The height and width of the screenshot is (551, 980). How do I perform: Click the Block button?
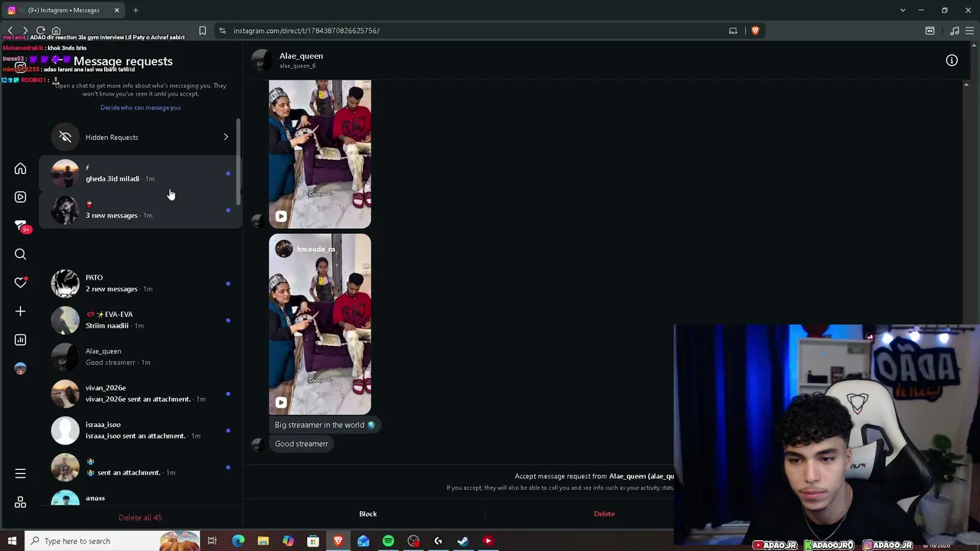(x=368, y=514)
